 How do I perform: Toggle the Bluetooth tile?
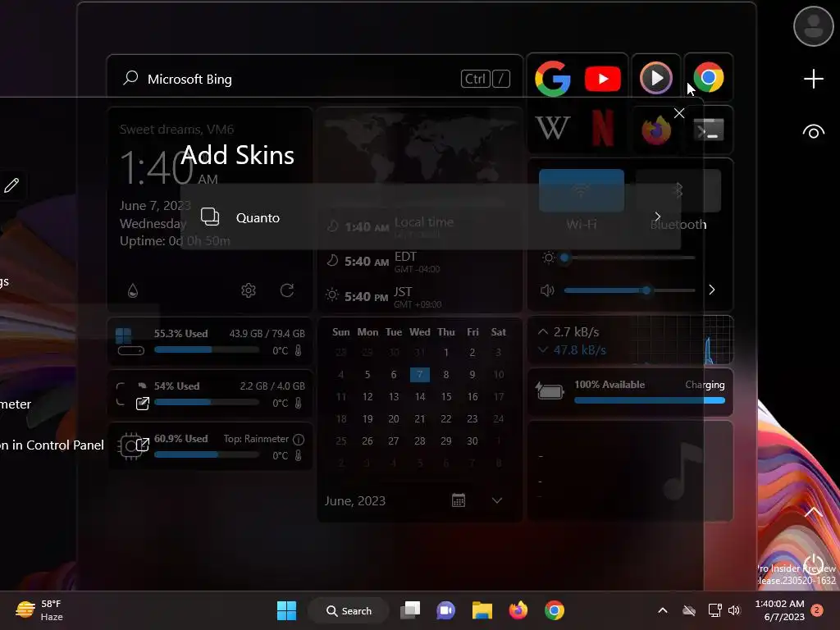point(678,190)
